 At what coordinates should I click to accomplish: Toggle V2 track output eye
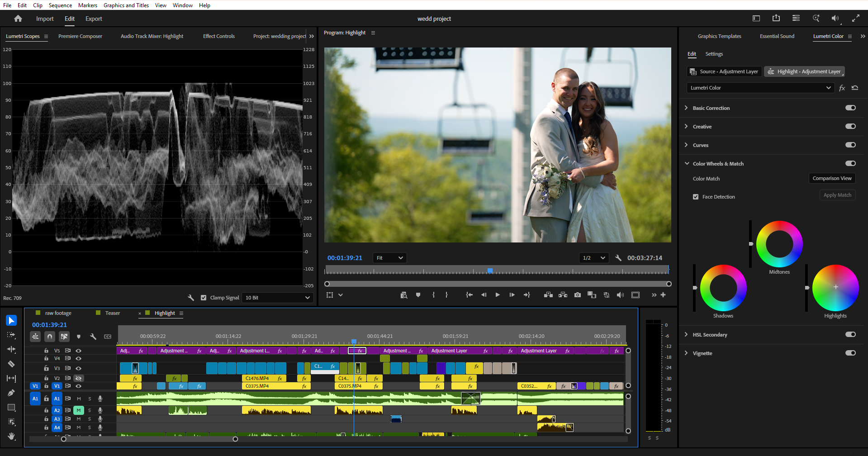coord(78,378)
